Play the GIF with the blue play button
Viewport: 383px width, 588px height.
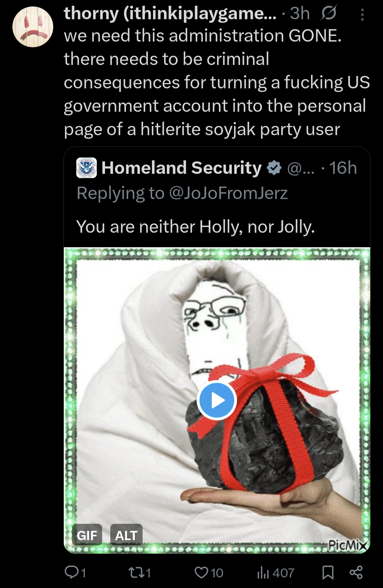click(x=217, y=400)
